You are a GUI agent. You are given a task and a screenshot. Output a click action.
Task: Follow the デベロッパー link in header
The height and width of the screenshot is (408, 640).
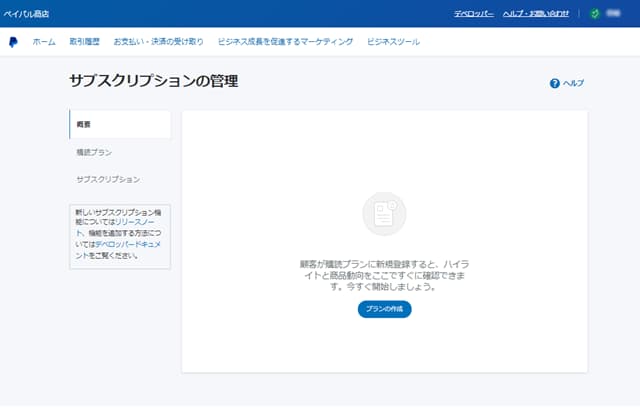473,14
